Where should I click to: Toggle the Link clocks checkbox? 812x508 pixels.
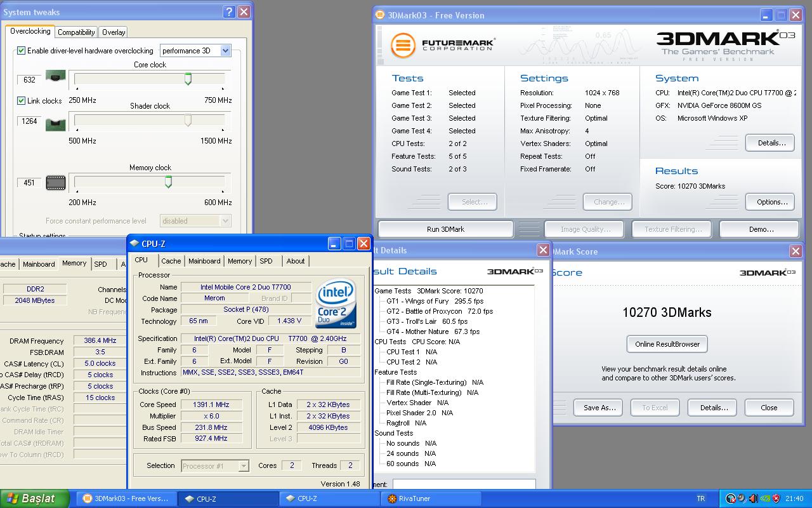pyautogui.click(x=21, y=100)
